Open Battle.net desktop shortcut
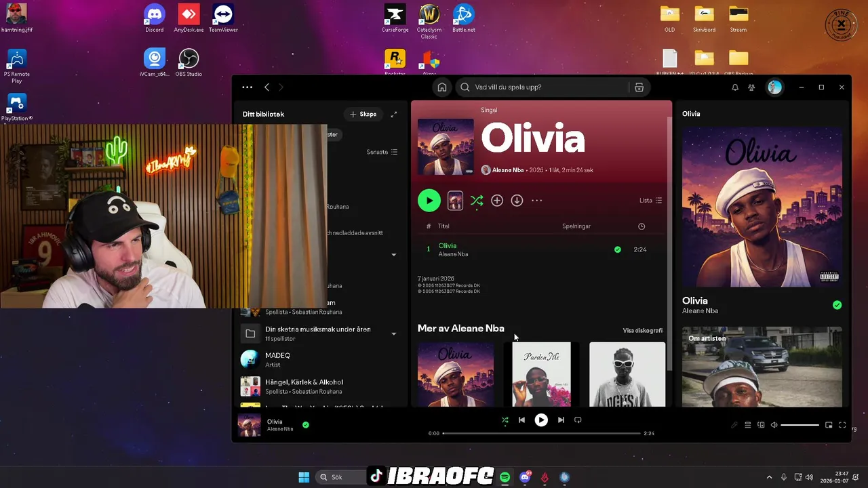This screenshot has width=868, height=488. coord(464,19)
